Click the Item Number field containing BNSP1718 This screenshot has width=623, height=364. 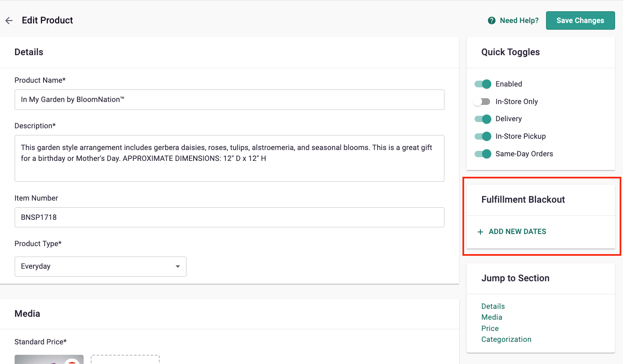coord(229,217)
